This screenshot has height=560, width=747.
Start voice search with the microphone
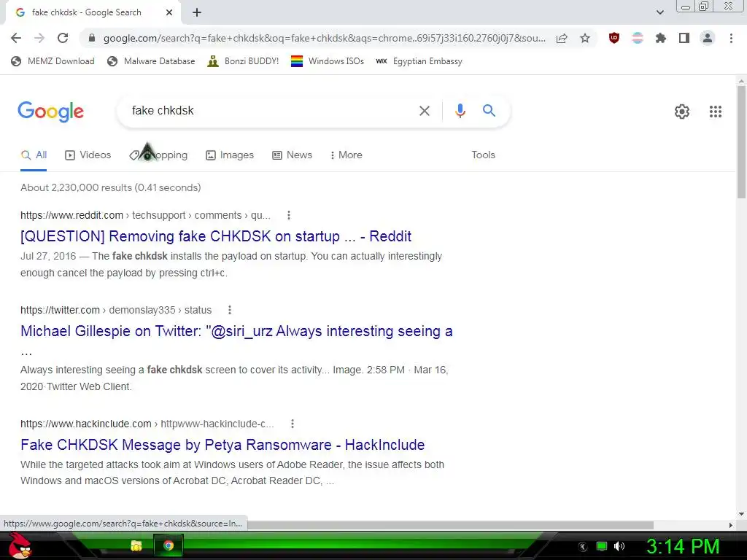(x=460, y=111)
